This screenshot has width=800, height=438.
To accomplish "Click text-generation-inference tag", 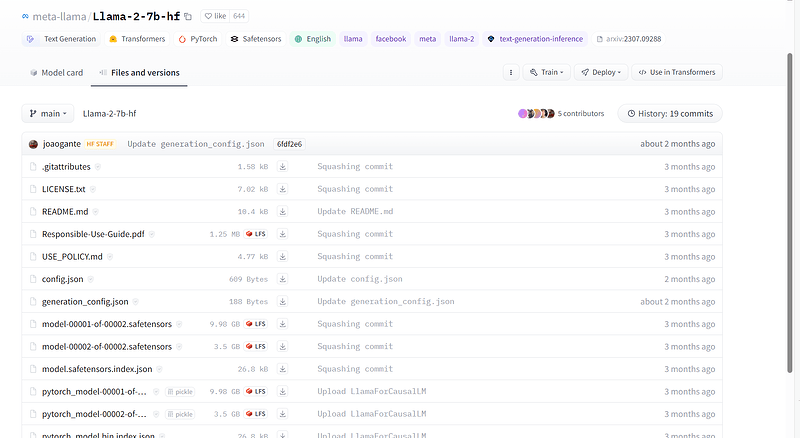I will coord(535,39).
